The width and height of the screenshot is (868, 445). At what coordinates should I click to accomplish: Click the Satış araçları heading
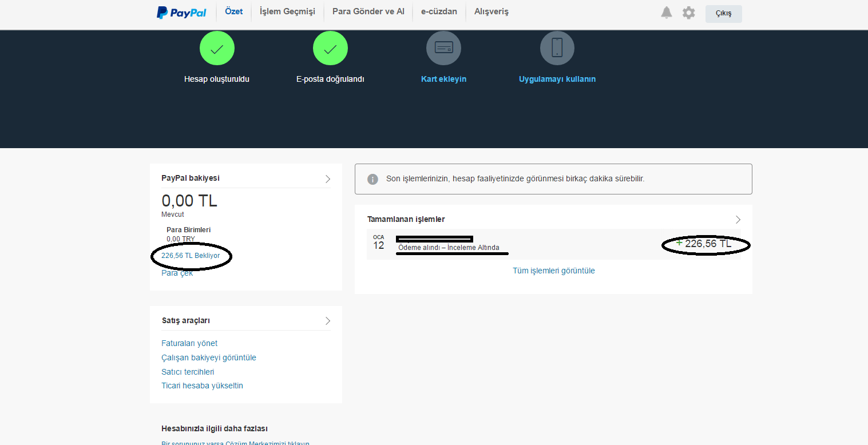tap(185, 320)
